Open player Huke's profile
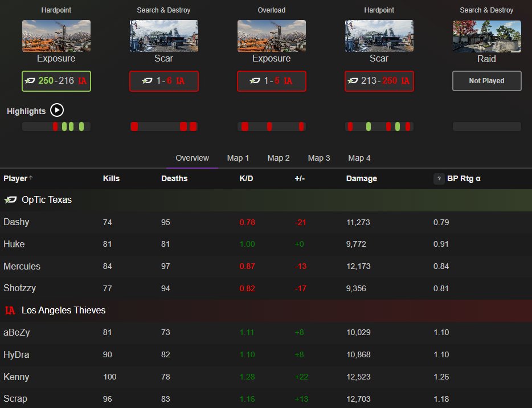Screen dimensions: 532x408 coord(14,244)
